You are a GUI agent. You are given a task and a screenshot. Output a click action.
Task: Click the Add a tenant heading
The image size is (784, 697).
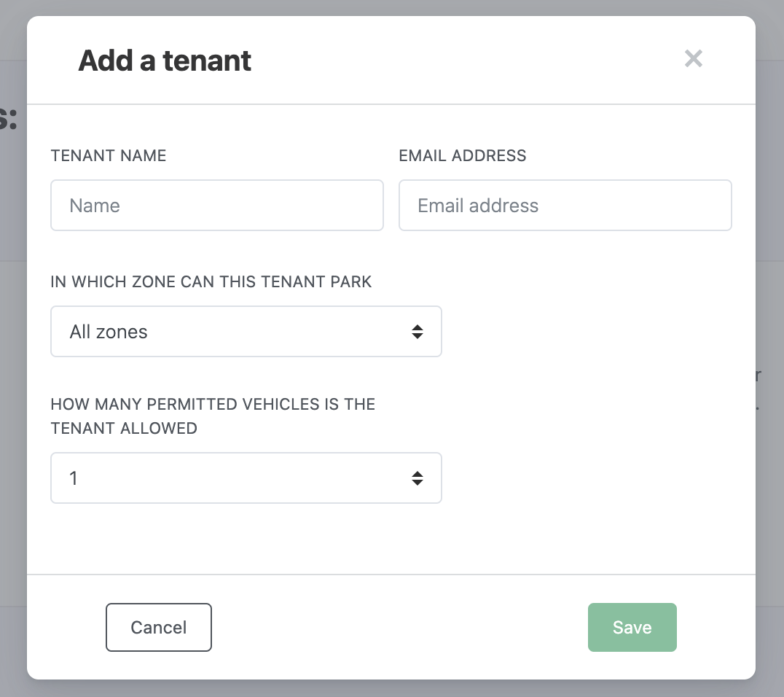click(165, 61)
